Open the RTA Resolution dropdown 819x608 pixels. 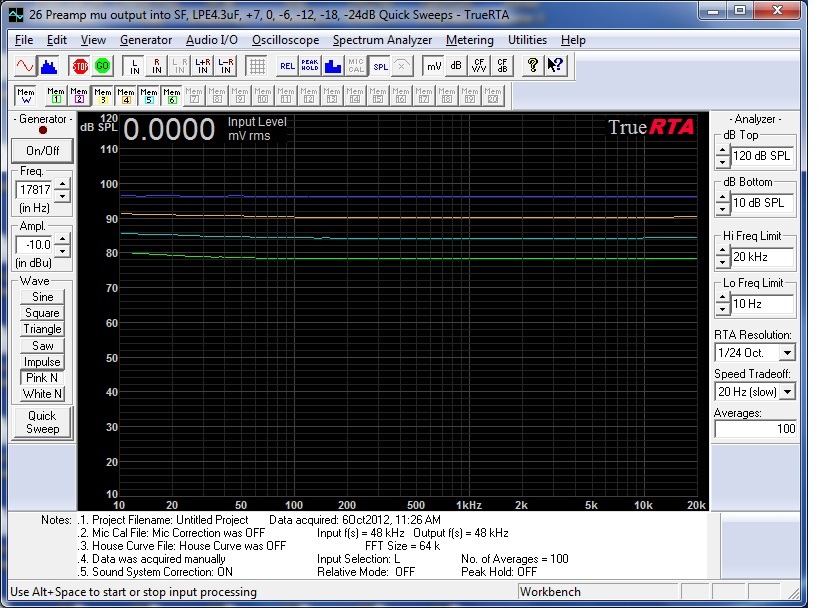tap(788, 353)
